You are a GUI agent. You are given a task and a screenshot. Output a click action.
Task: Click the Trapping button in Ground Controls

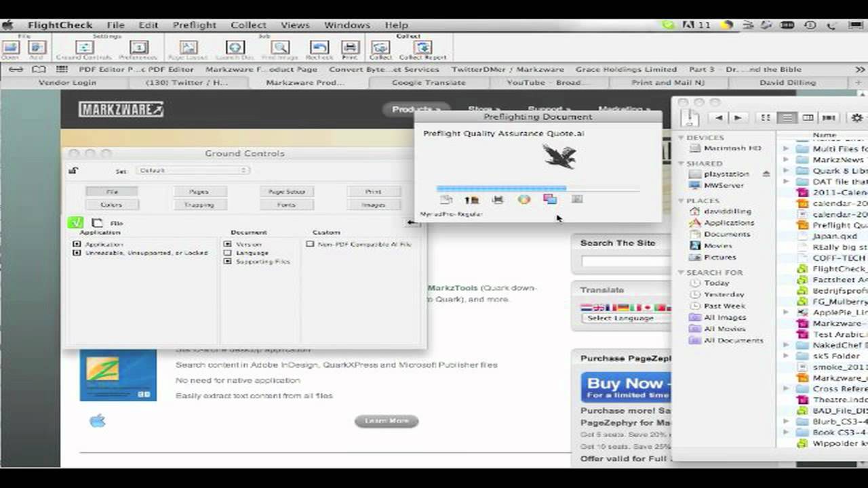click(199, 205)
